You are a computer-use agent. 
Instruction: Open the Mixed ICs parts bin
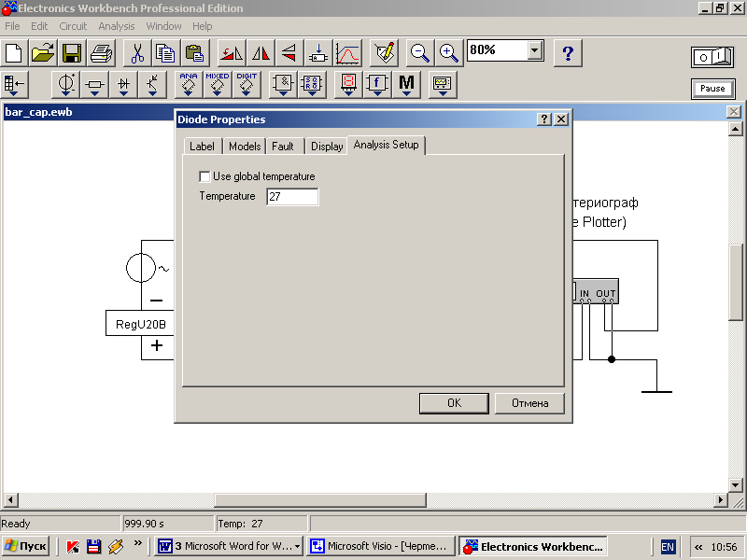[218, 84]
